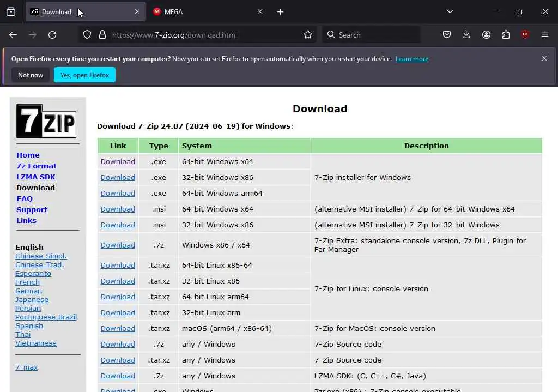The height and width of the screenshot is (392, 558).
Task: Switch language to French
Action: click(27, 282)
